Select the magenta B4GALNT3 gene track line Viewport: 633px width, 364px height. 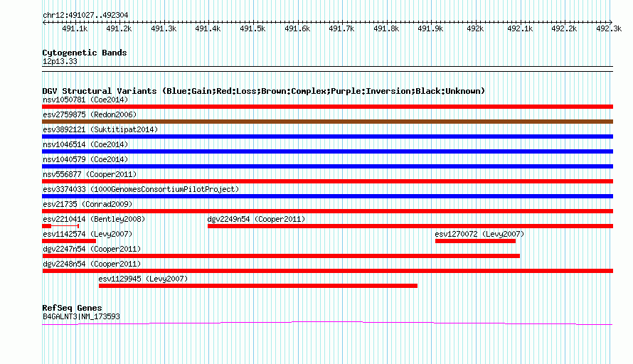point(327,323)
